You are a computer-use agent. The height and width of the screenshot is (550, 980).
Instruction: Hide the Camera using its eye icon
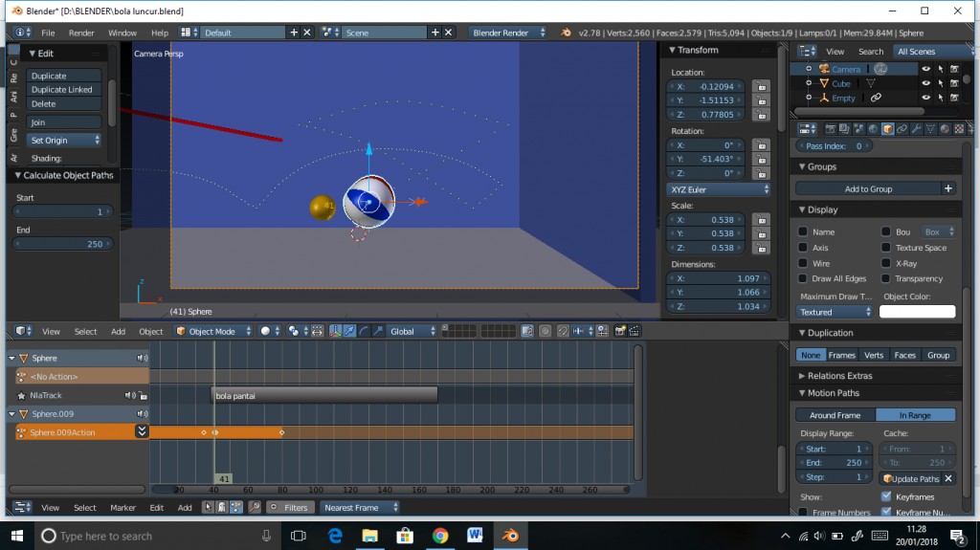925,69
